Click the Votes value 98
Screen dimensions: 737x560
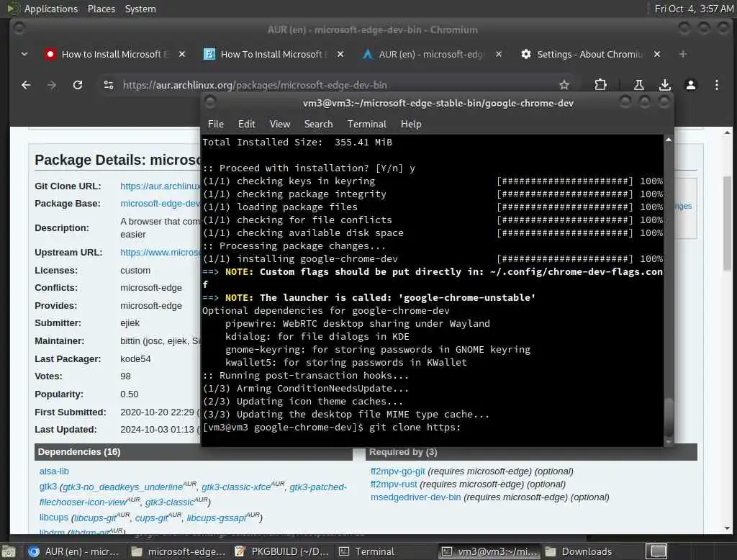[x=125, y=376]
